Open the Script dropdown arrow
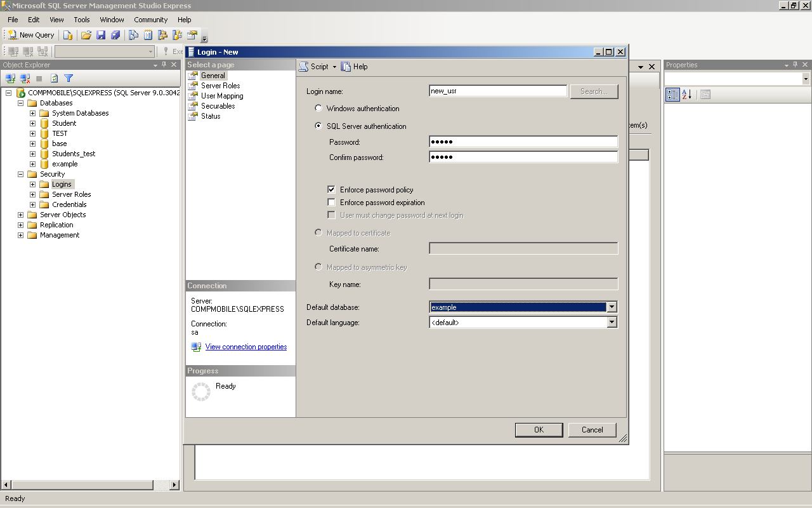Viewport: 812px width, 508px height. [x=334, y=67]
